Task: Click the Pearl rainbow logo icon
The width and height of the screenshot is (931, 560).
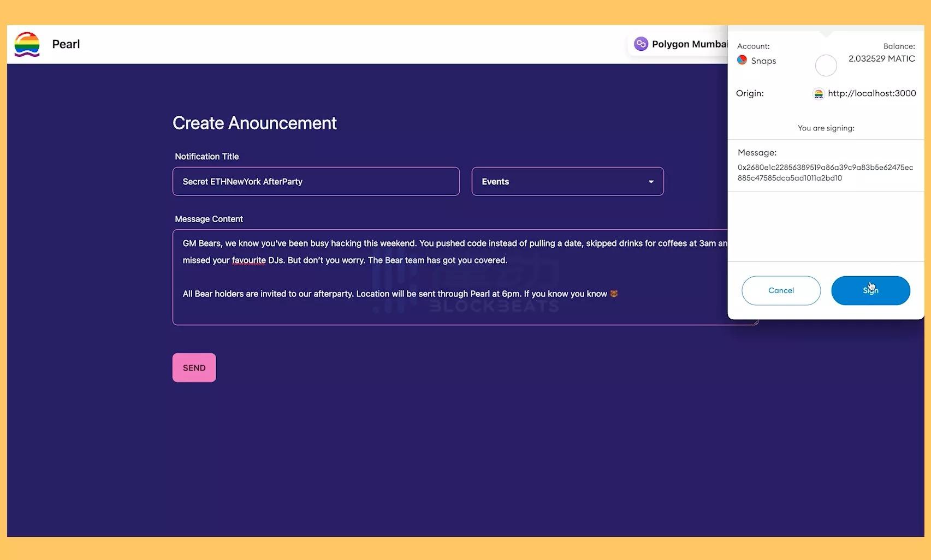Action: click(x=27, y=44)
